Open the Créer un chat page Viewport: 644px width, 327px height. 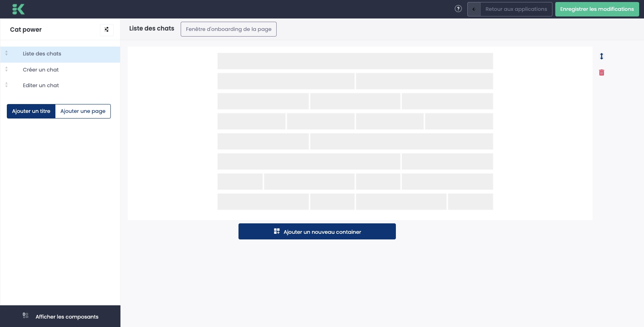41,70
